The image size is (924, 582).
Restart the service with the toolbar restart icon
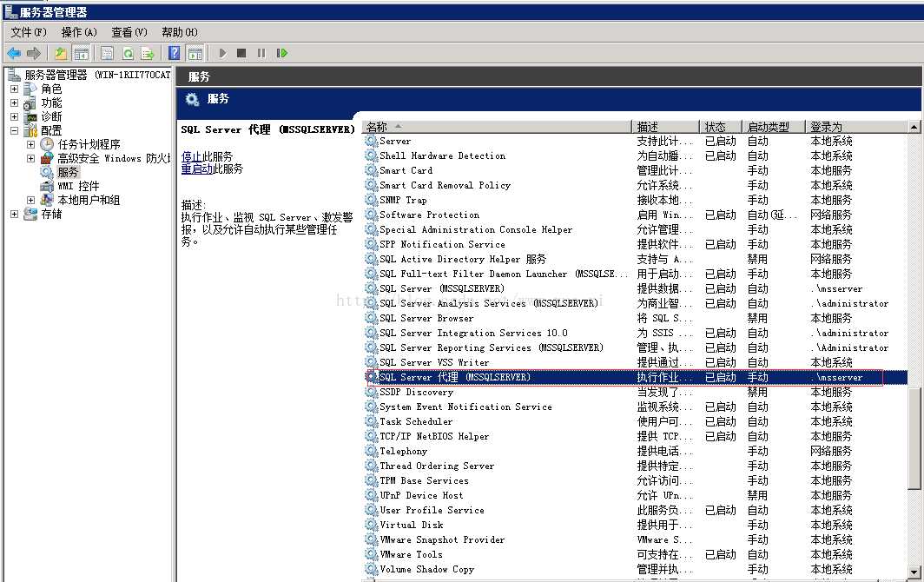tap(281, 53)
